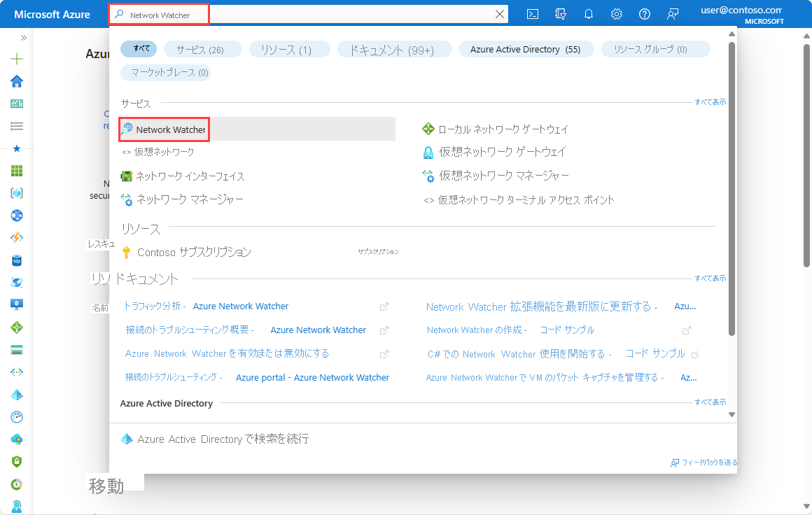Open the Help question mark icon

(x=644, y=14)
